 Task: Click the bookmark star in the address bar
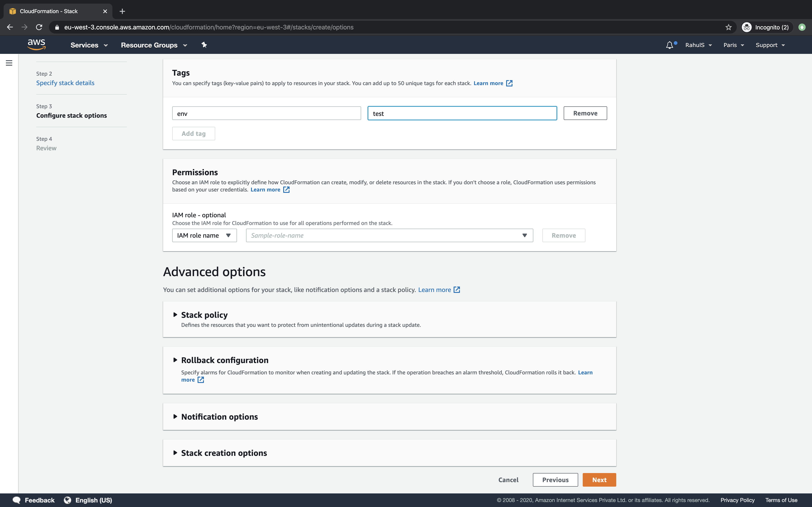point(728,27)
